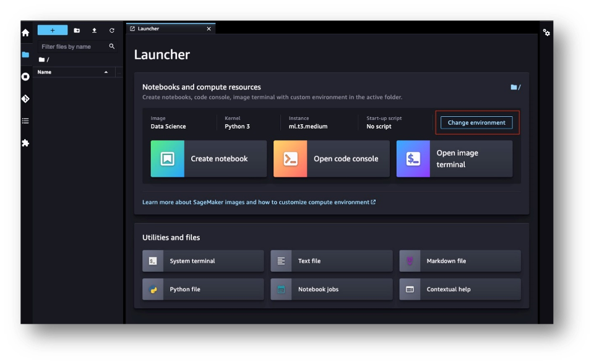This screenshot has width=594, height=364.
Task: Click the Change environment button
Action: tap(476, 122)
